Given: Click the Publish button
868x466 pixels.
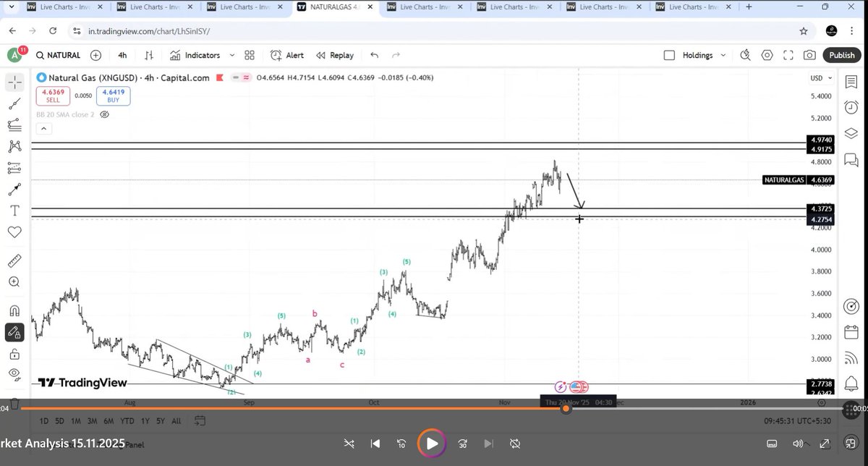Looking at the screenshot, I should [x=841, y=55].
